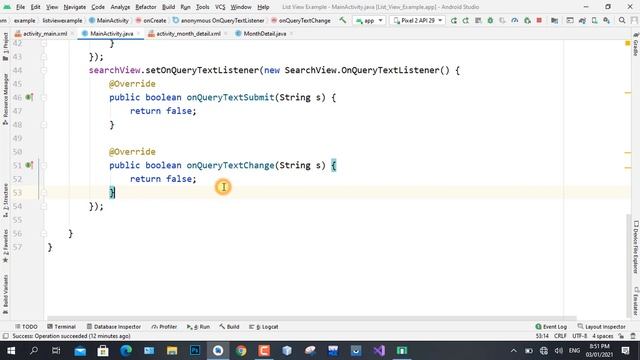This screenshot has width=640, height=360.
Task: Click the tool window toggle icon bottom-left
Action: click(x=5, y=336)
